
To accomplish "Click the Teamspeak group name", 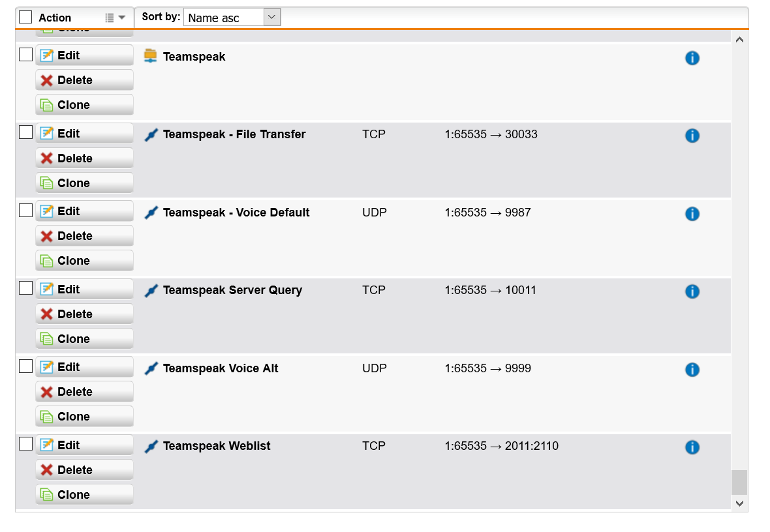I will 194,57.
